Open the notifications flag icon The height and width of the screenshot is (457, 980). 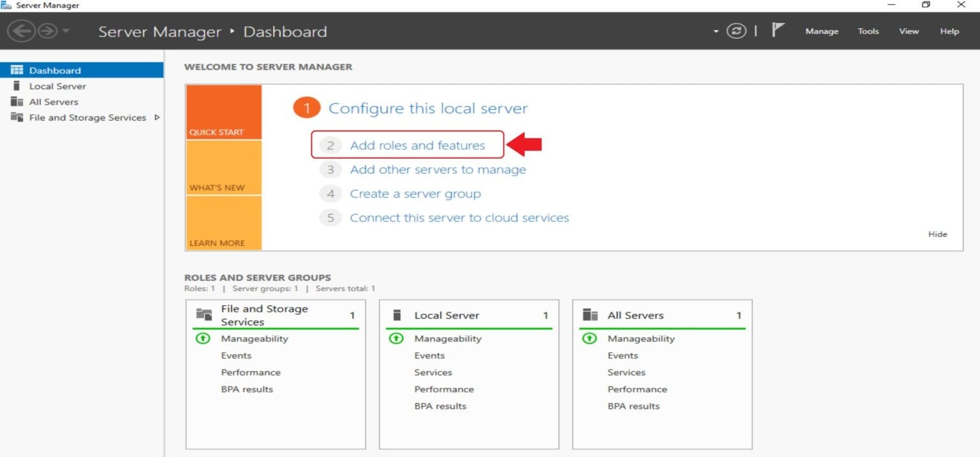tap(778, 29)
